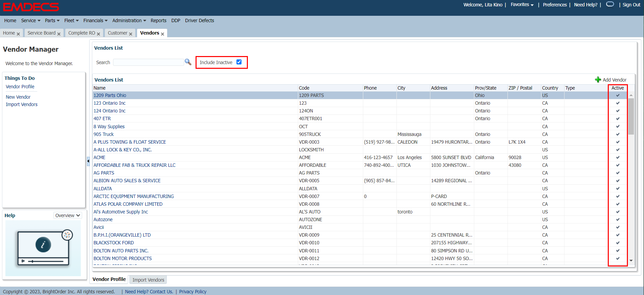This screenshot has height=295, width=644.
Task: Click the New Vendor link
Action: pos(18,97)
